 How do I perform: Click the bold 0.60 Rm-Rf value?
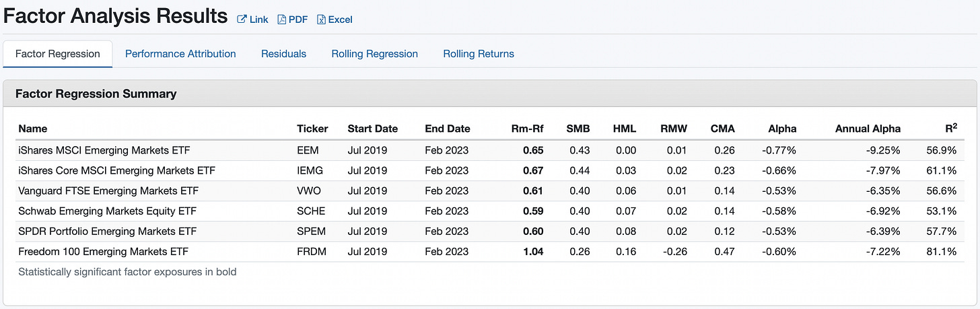(x=533, y=231)
